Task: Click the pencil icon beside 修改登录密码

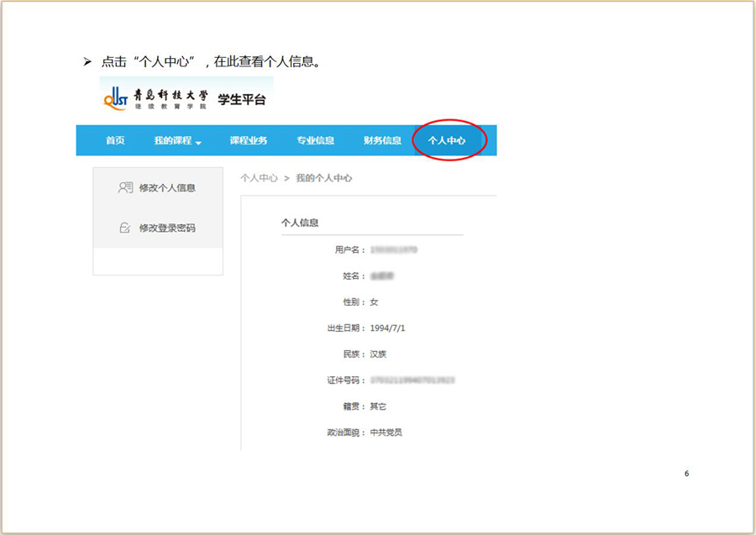Action: (125, 228)
